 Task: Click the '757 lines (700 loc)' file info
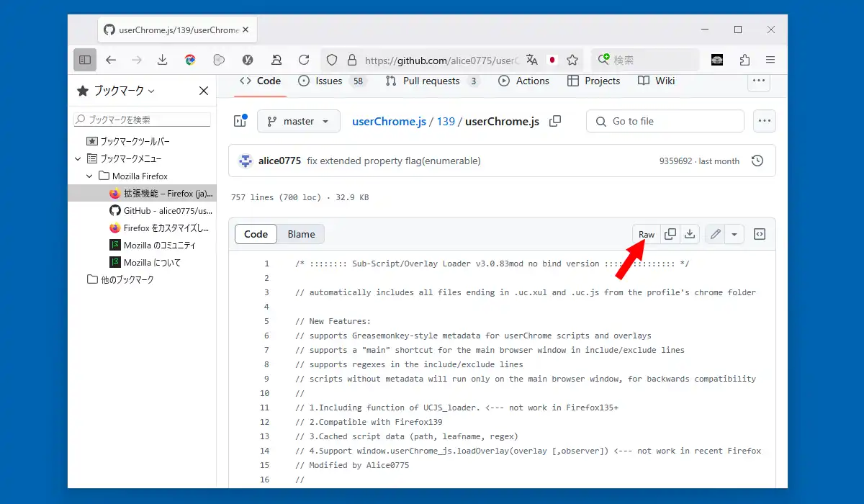click(278, 197)
